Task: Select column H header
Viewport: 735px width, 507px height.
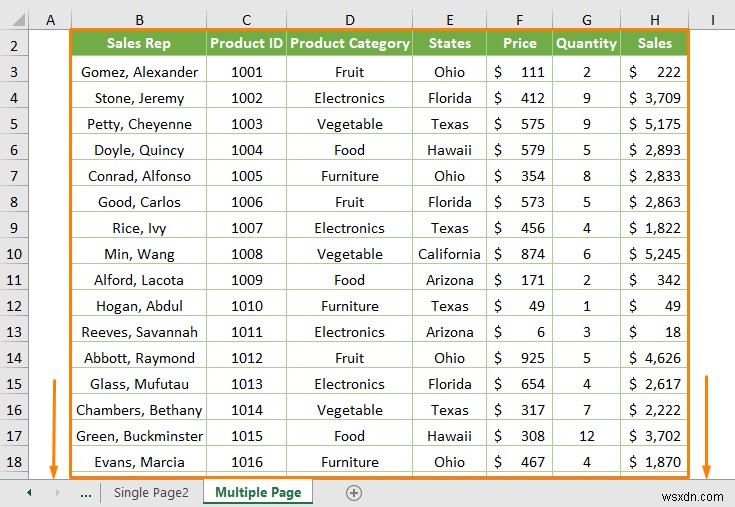Action: coord(654,20)
